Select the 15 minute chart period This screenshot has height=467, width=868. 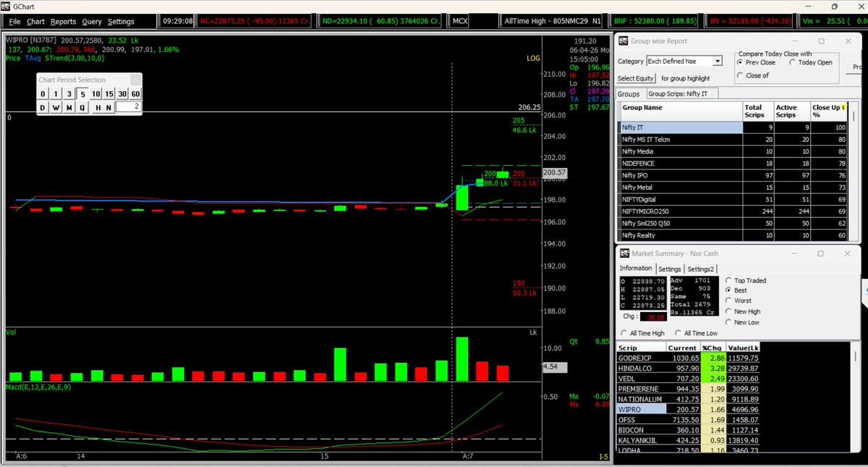tap(109, 94)
